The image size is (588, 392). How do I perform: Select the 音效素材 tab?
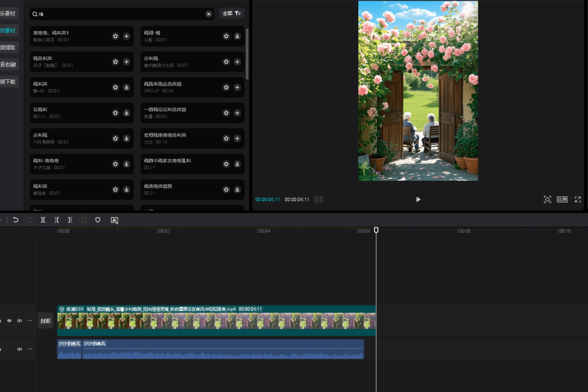point(8,30)
